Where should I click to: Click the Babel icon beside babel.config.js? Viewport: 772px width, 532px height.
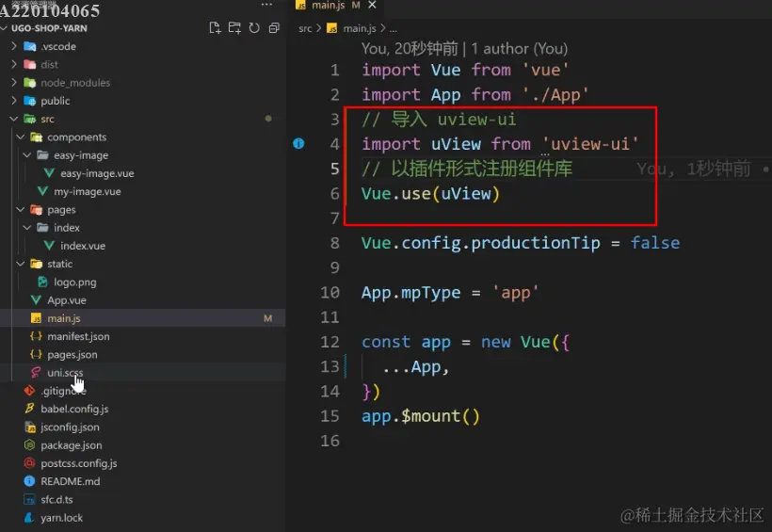(x=29, y=409)
